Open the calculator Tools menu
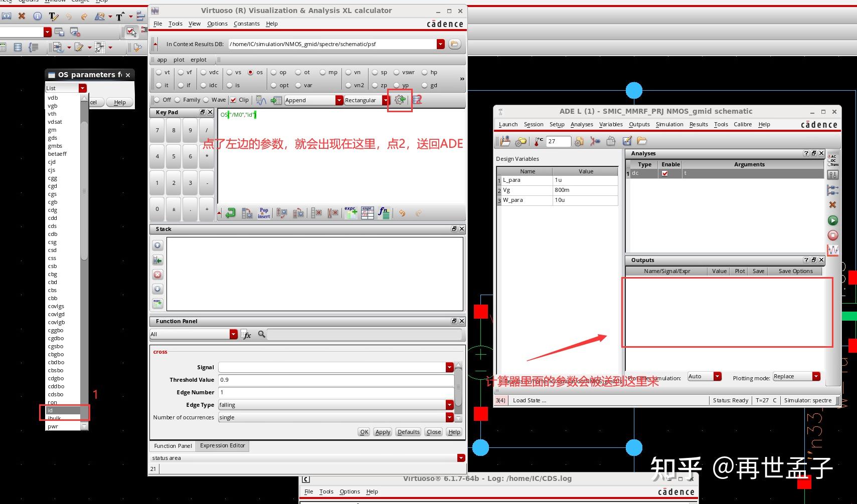The height and width of the screenshot is (504, 857). point(176,24)
